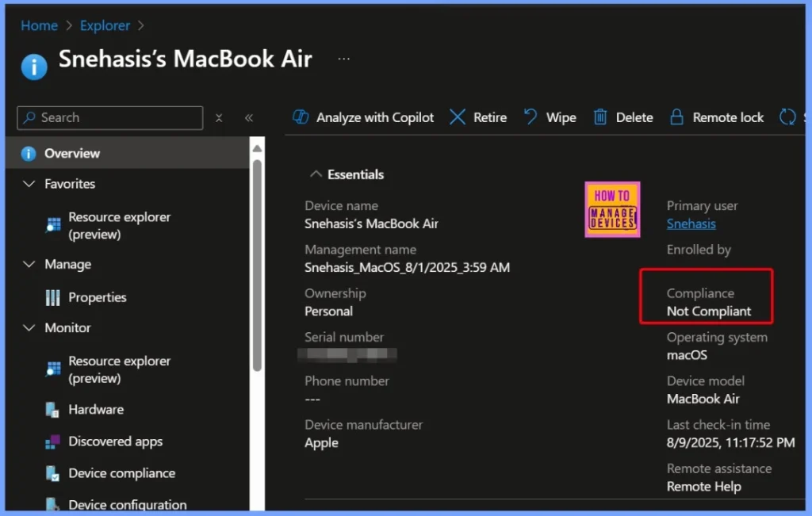This screenshot has height=516, width=812.
Task: Click the Delete trash can icon
Action: click(x=600, y=117)
